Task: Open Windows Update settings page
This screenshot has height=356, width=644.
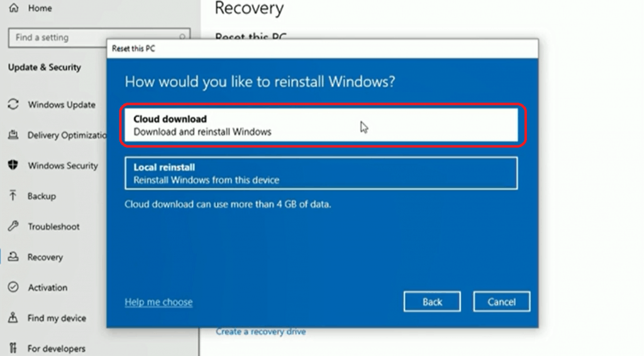Action: 62,104
